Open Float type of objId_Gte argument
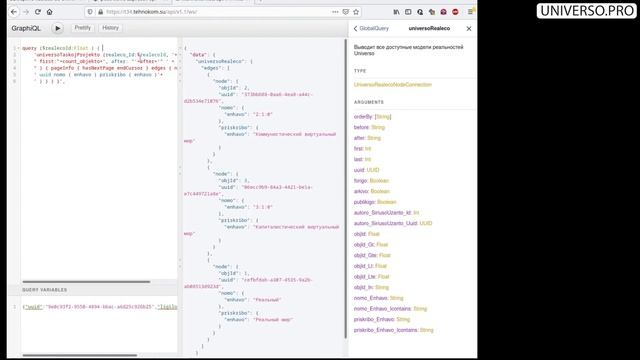This screenshot has width=640, height=360. click(x=384, y=255)
